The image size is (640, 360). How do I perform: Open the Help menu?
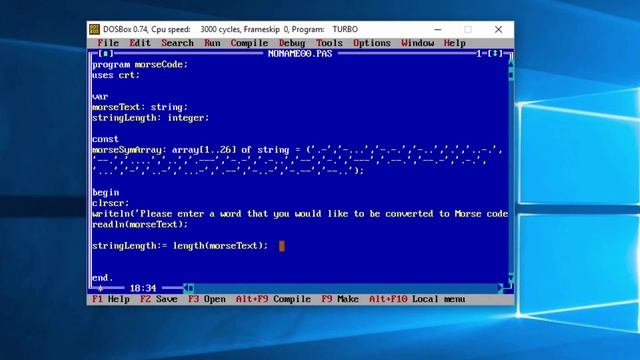455,43
